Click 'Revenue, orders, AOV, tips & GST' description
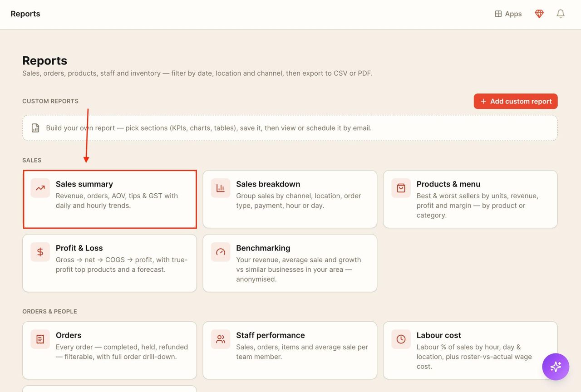581x392 pixels. pyautogui.click(x=117, y=201)
